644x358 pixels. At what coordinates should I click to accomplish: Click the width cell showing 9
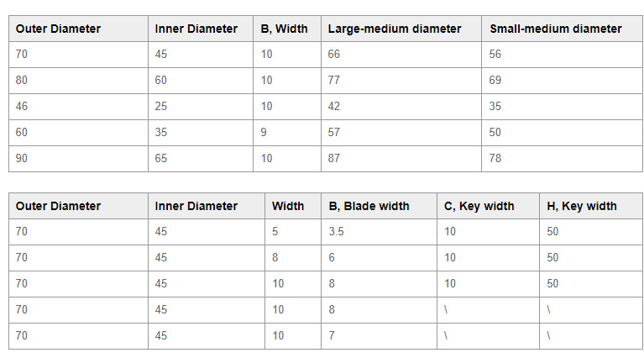pos(264,132)
